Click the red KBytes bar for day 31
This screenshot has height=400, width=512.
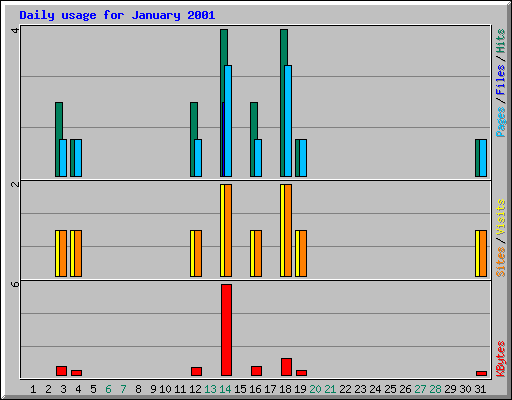(x=481, y=373)
